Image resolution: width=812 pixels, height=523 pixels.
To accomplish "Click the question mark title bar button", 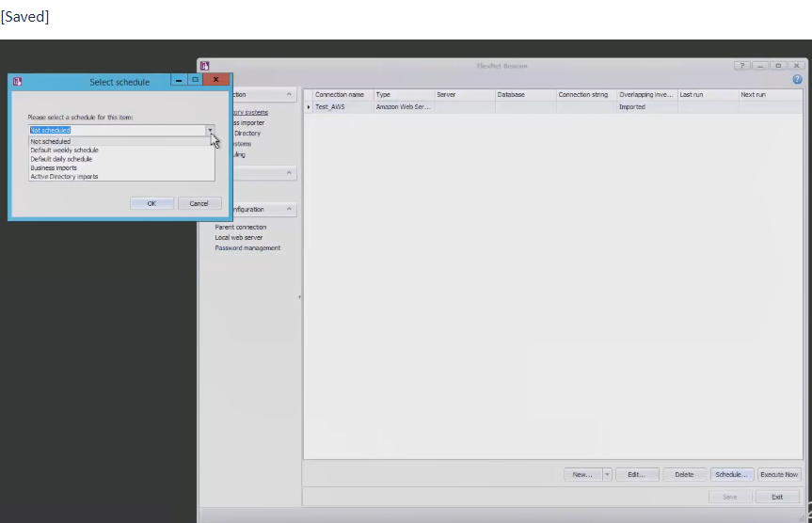I will coord(742,66).
